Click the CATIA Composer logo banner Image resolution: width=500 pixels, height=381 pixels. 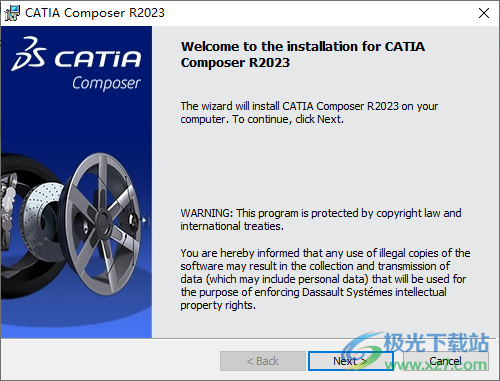76,64
